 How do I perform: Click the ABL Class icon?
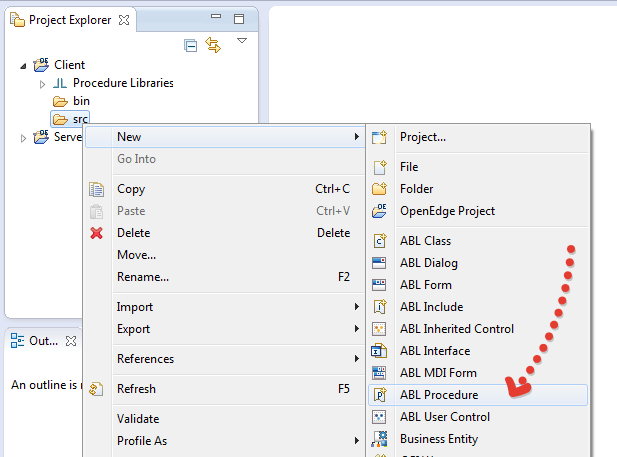pyautogui.click(x=380, y=241)
